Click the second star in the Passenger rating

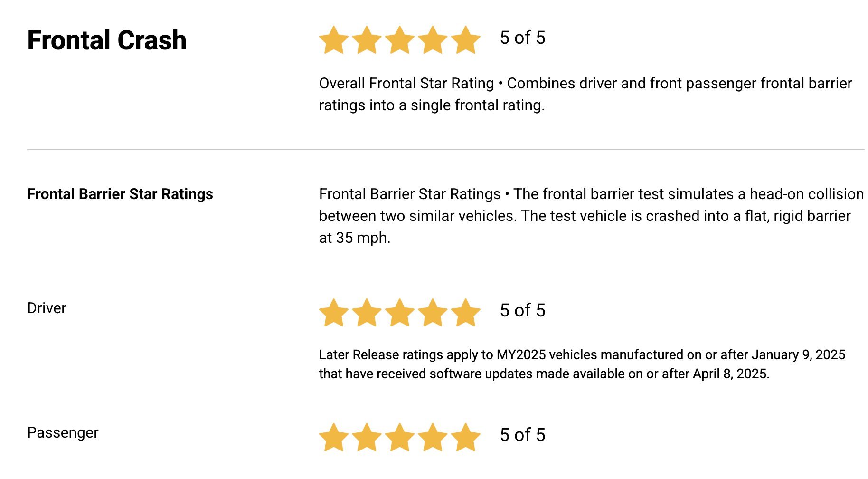tap(367, 437)
